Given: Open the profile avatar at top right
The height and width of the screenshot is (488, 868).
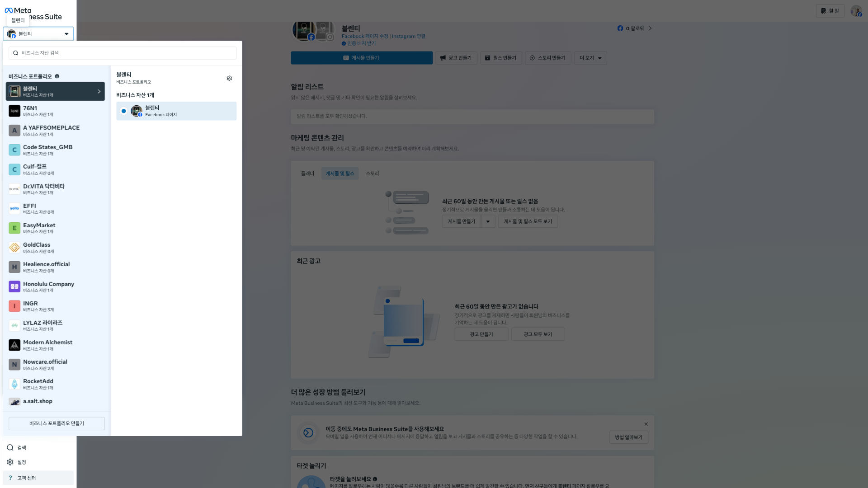Looking at the screenshot, I should pyautogui.click(x=856, y=11).
